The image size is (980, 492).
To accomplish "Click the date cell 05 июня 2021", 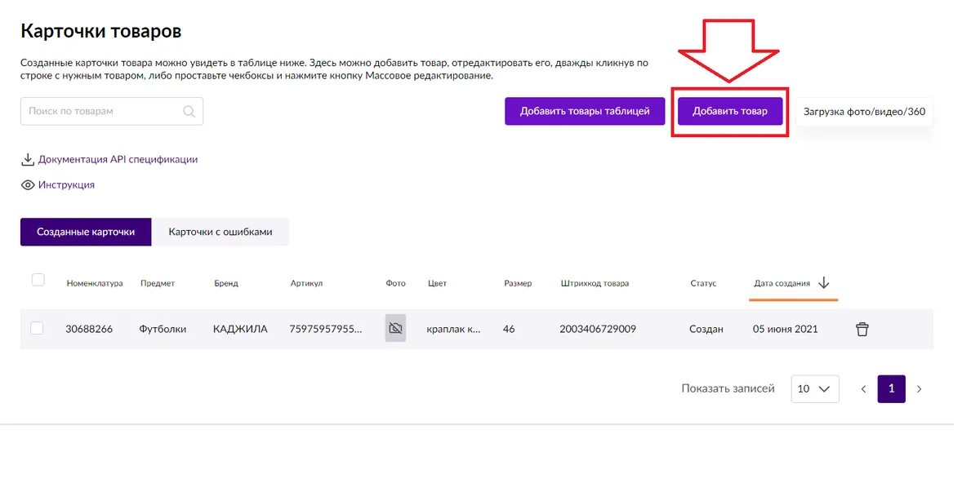I will [786, 330].
